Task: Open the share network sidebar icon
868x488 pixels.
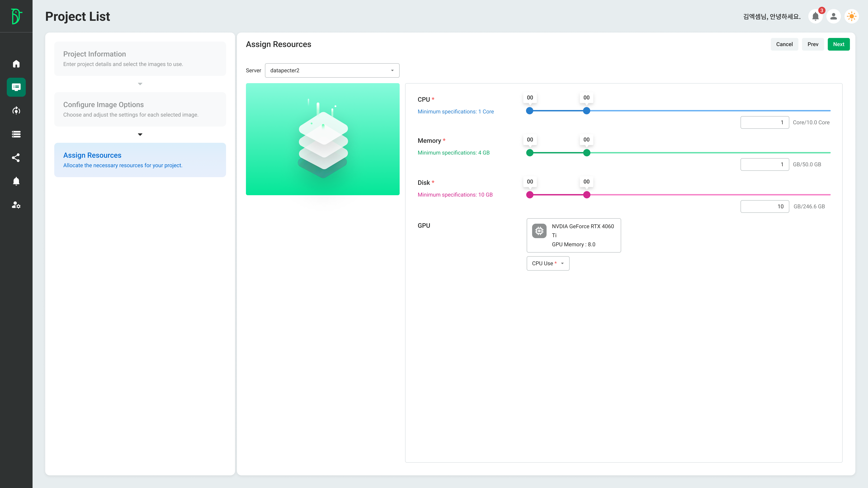Action: [16, 158]
